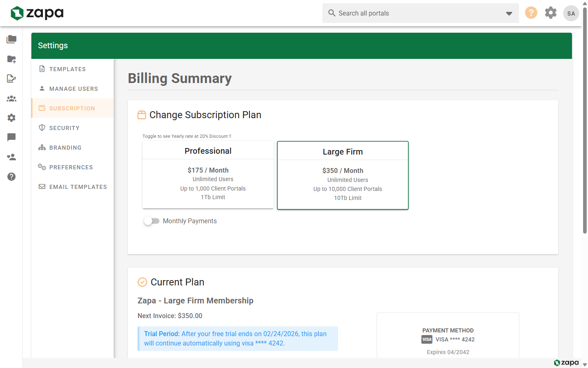Image resolution: width=588 pixels, height=368 pixels.
Task: Click the 1Tb Limit text
Action: (x=213, y=197)
